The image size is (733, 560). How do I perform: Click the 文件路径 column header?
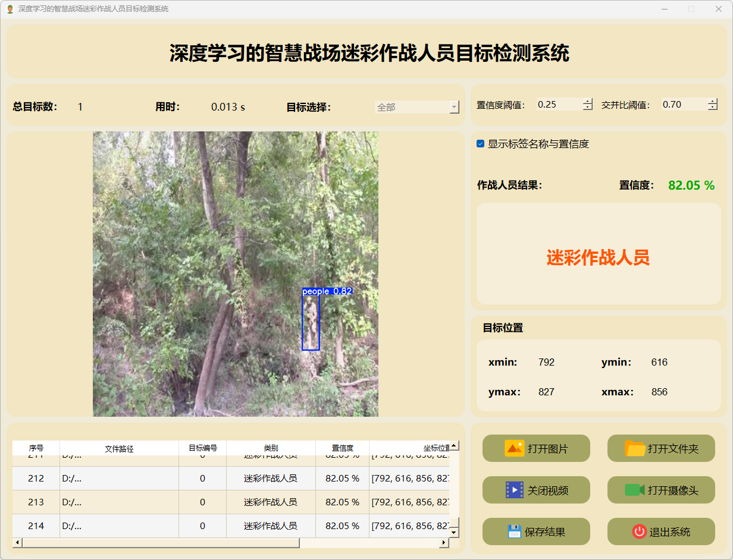coord(119,448)
